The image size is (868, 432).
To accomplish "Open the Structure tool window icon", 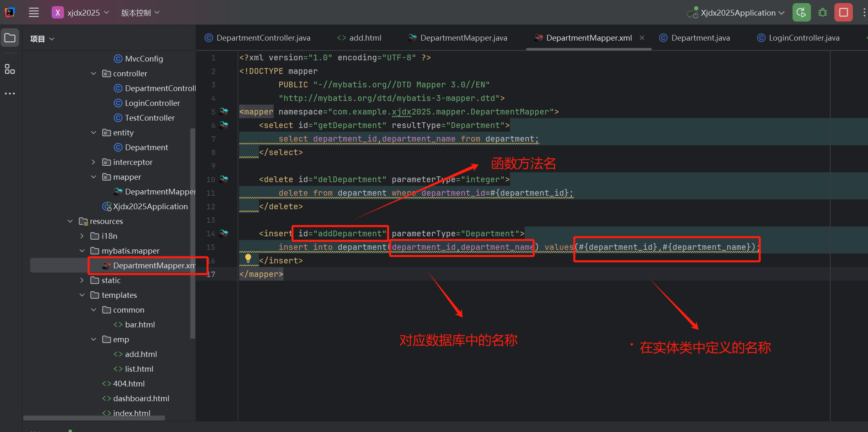I will [x=10, y=69].
